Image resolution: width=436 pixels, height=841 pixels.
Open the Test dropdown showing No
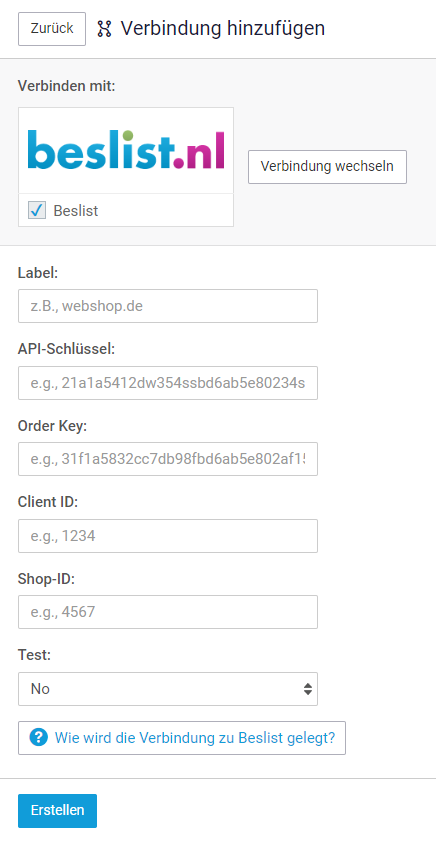168,689
